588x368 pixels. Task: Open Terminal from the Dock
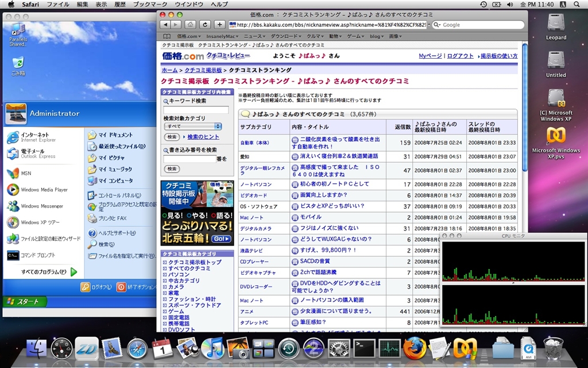pyautogui.click(x=364, y=348)
